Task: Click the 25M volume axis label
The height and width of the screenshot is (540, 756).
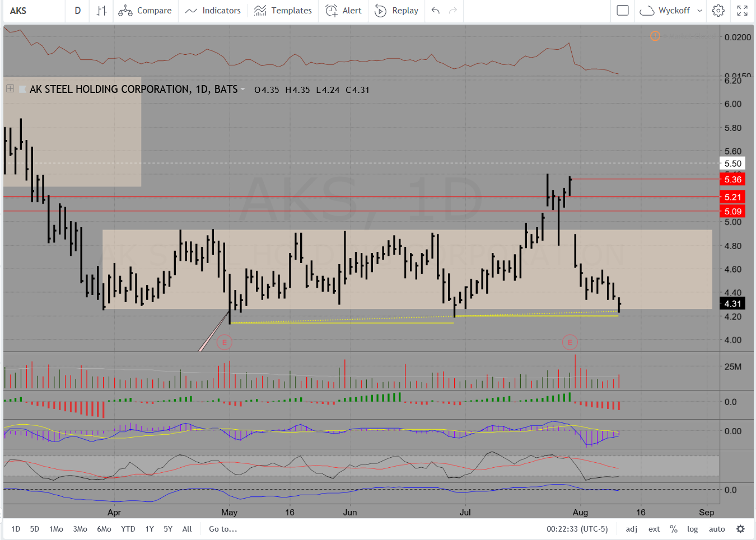Action: (732, 367)
